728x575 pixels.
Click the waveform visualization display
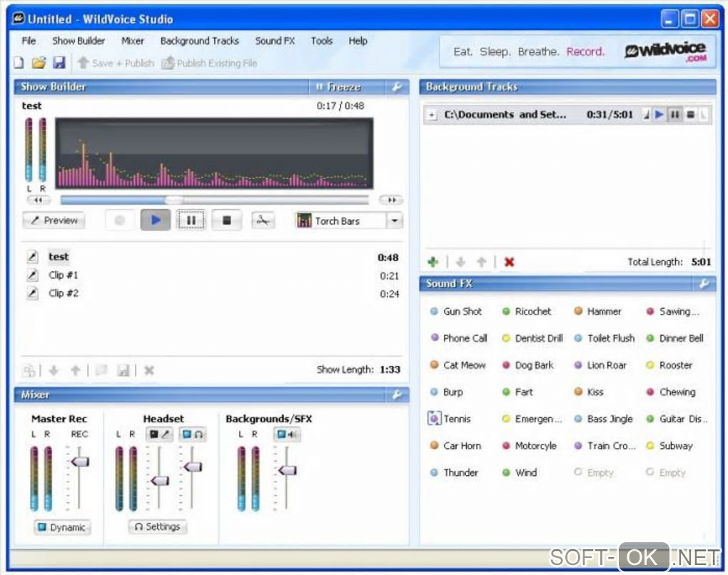[214, 153]
